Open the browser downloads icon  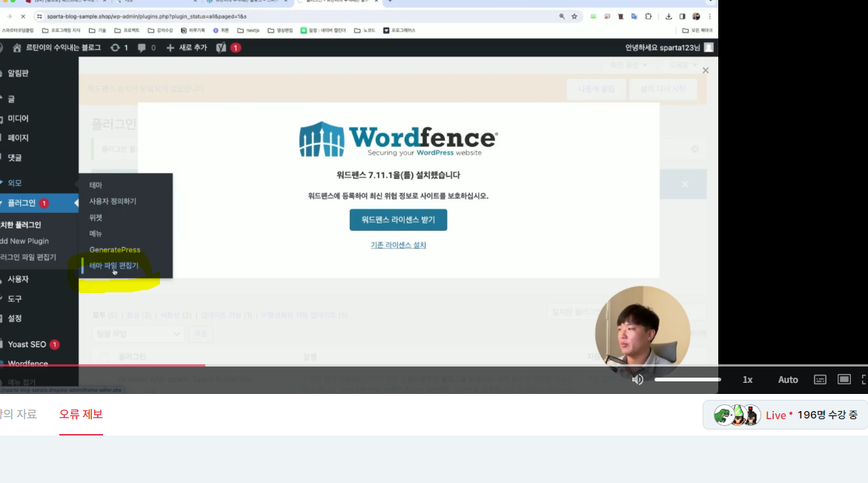click(668, 16)
